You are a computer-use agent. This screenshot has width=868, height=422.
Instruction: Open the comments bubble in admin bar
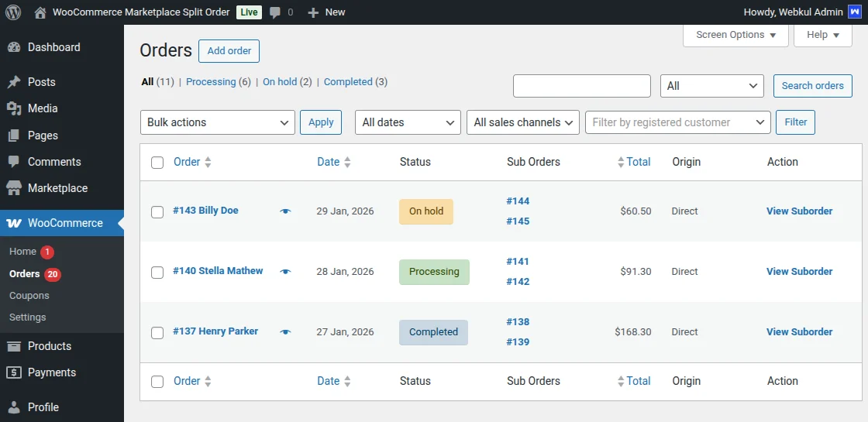(x=275, y=12)
